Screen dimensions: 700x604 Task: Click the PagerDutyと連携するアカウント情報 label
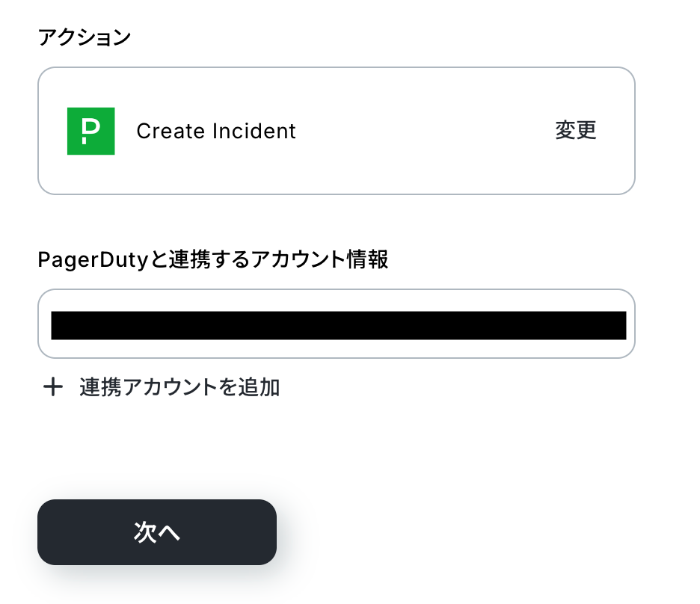(x=213, y=260)
